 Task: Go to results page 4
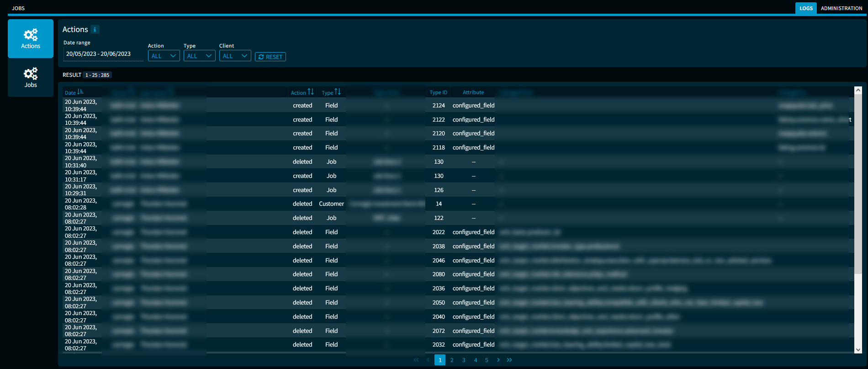pyautogui.click(x=476, y=360)
